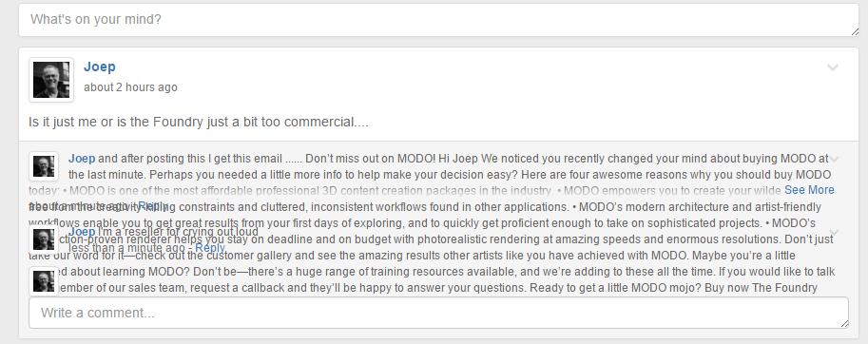Open Joep link in the MODO email comment
The image size is (868, 344).
click(x=82, y=159)
